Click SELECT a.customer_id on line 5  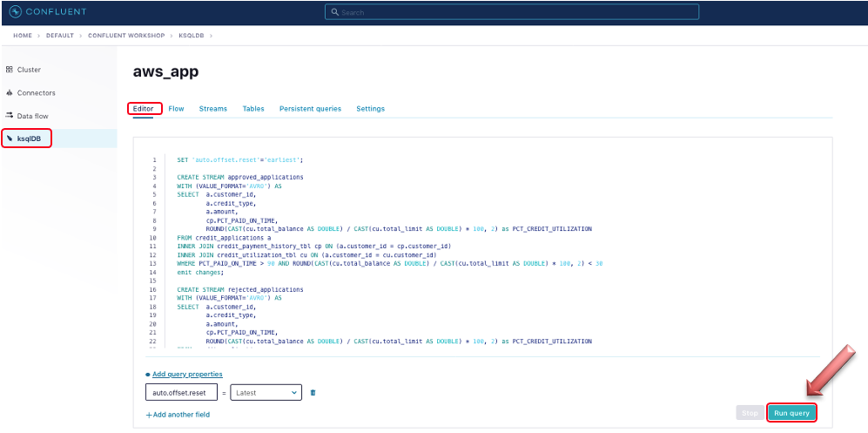(x=217, y=194)
